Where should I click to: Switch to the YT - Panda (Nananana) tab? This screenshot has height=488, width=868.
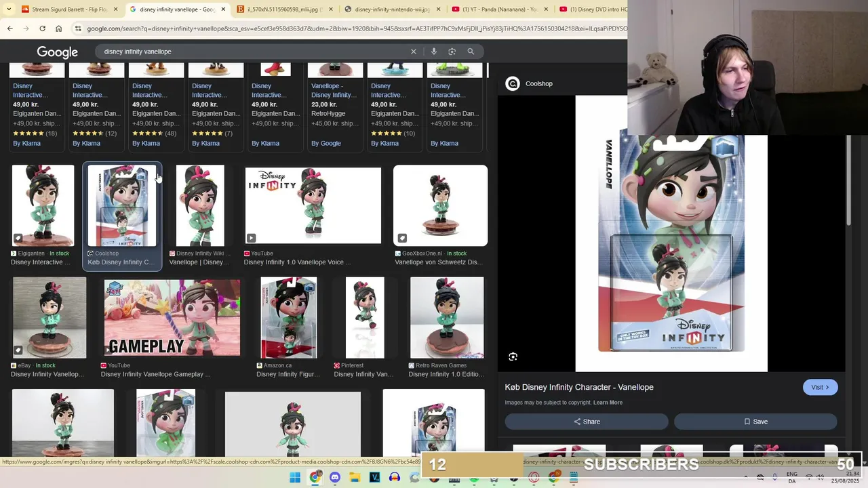click(x=499, y=9)
